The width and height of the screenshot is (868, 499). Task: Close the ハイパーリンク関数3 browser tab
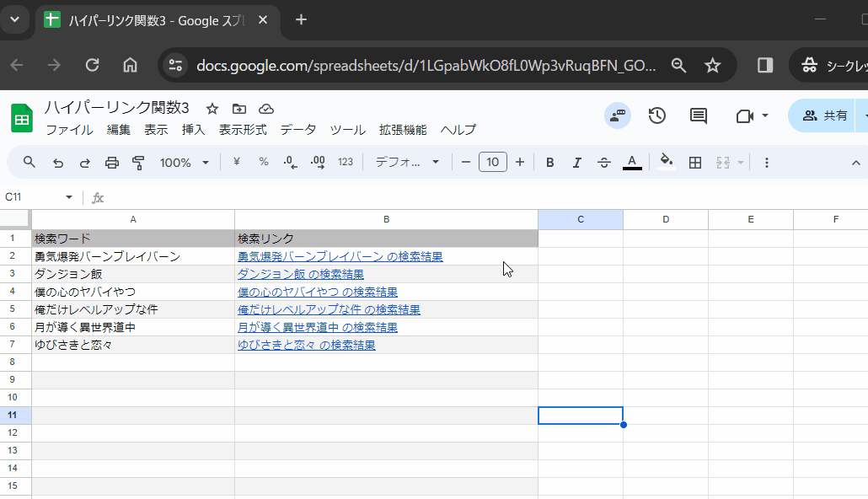[263, 20]
